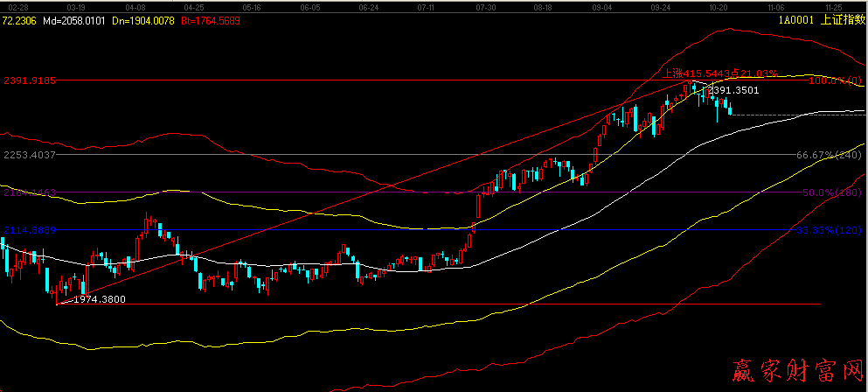This screenshot has height=392, width=868.
Task: Click the 2114.8889 blue price label
Action: [x=31, y=230]
